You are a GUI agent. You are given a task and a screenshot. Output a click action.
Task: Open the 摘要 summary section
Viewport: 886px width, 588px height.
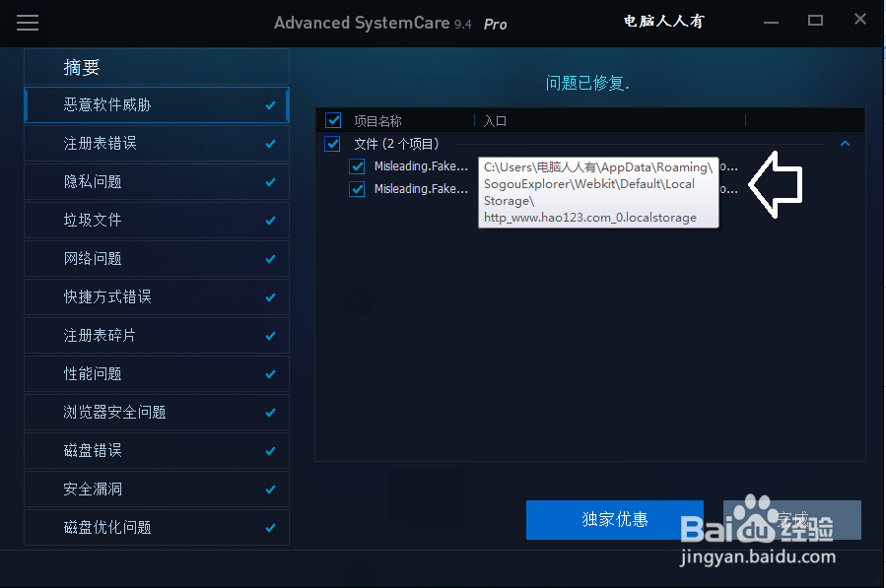click(157, 67)
